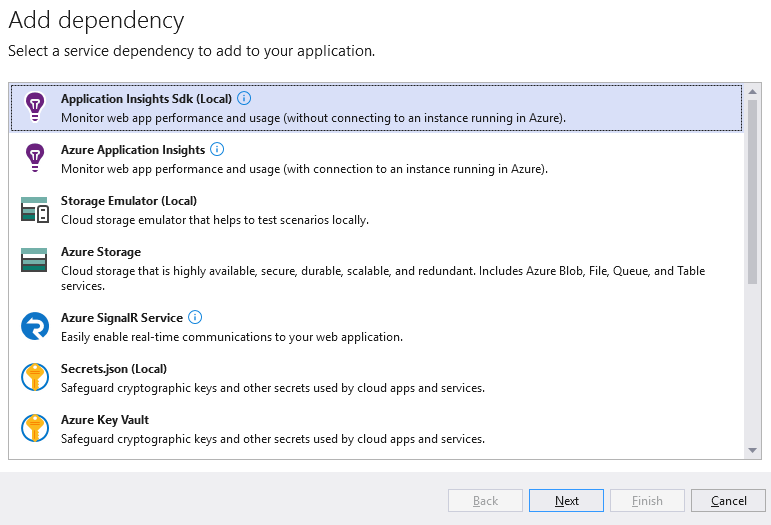The height and width of the screenshot is (525, 771).
Task: Click the Secrets.json key icon
Action: pos(35,377)
